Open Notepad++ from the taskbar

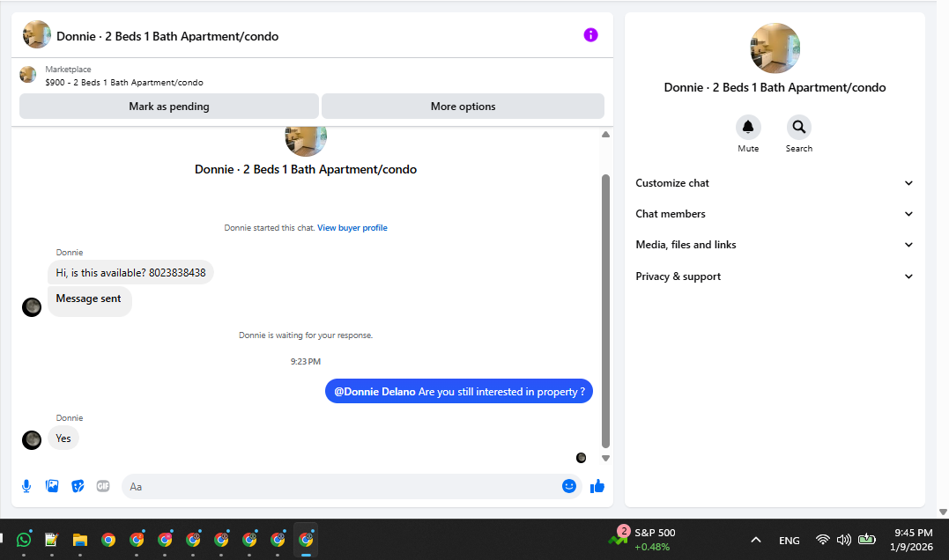pos(51,540)
